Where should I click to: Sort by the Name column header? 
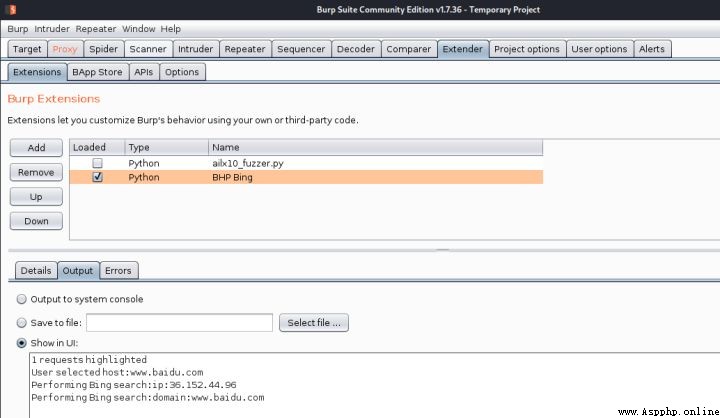point(375,147)
